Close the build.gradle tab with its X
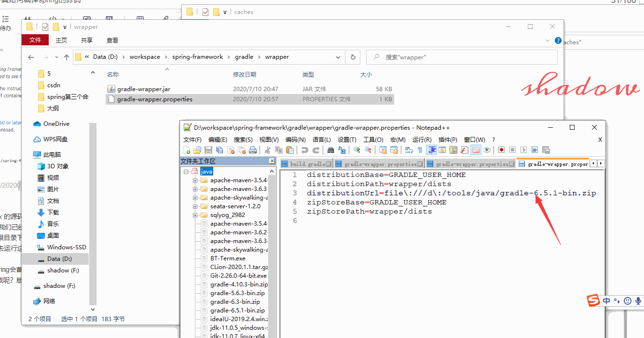 click(329, 164)
